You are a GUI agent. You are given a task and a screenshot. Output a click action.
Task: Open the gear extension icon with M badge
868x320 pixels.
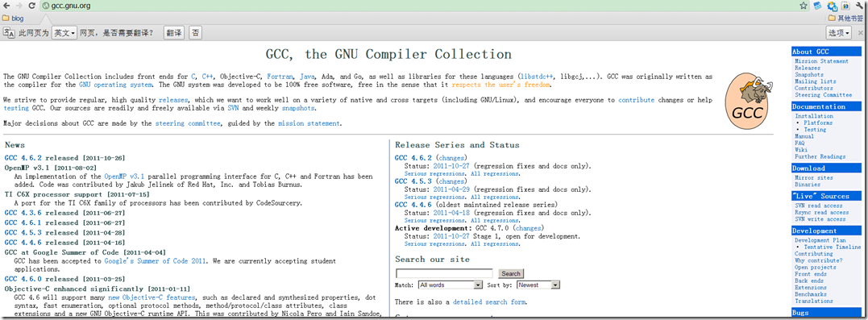[x=832, y=6]
